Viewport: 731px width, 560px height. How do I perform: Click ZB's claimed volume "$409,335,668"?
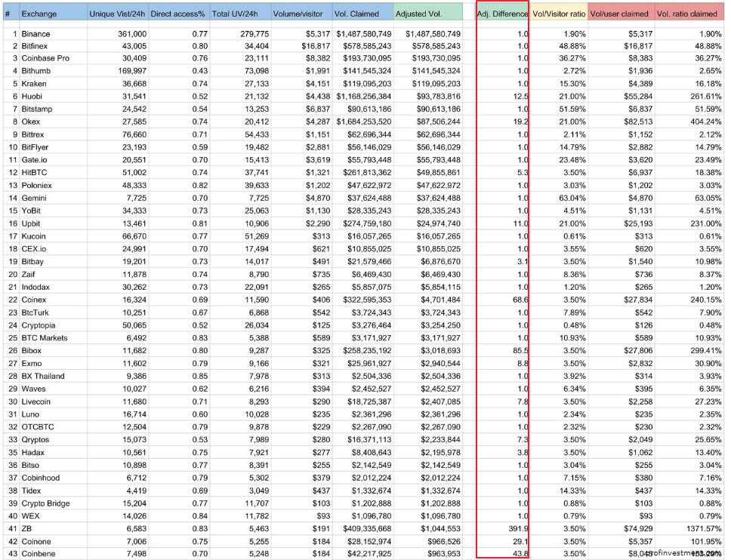click(x=367, y=528)
